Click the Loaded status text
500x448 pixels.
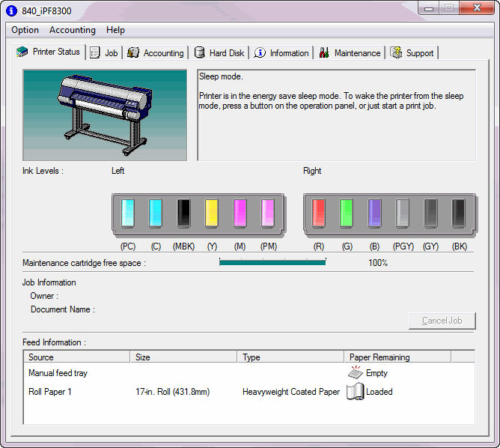click(x=379, y=392)
